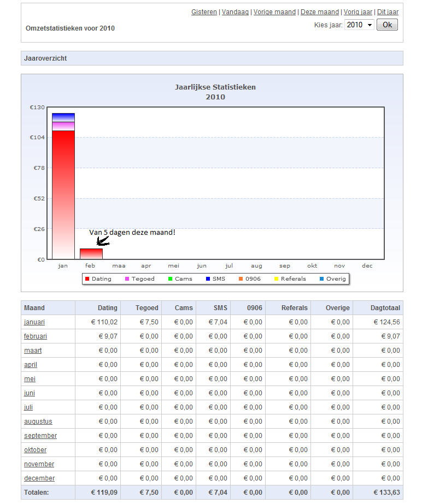
Task: Open the augustus month link
Action: (x=38, y=422)
